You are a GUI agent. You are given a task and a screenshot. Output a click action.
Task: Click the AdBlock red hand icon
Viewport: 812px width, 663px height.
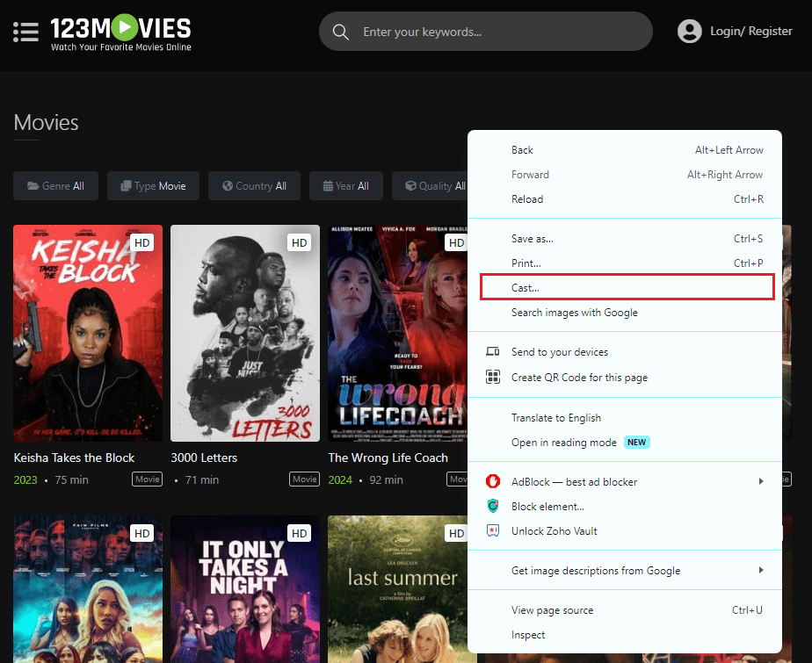(x=492, y=482)
